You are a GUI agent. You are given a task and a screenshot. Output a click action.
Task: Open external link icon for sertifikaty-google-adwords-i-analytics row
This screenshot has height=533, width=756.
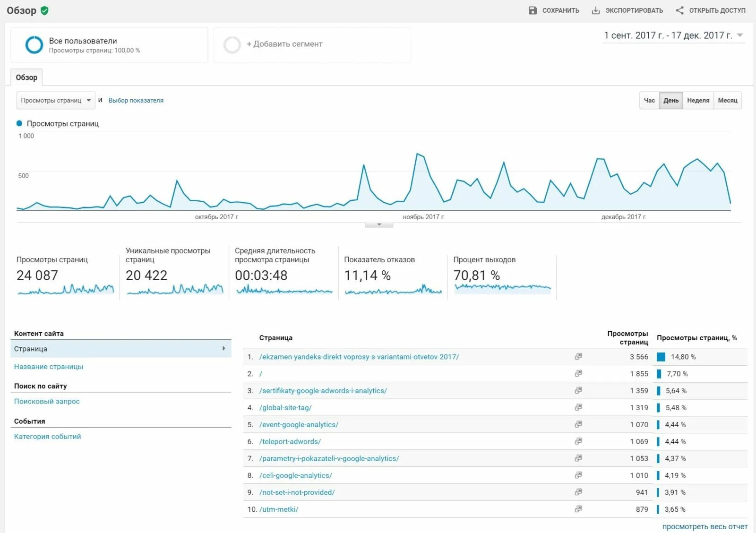[578, 390]
